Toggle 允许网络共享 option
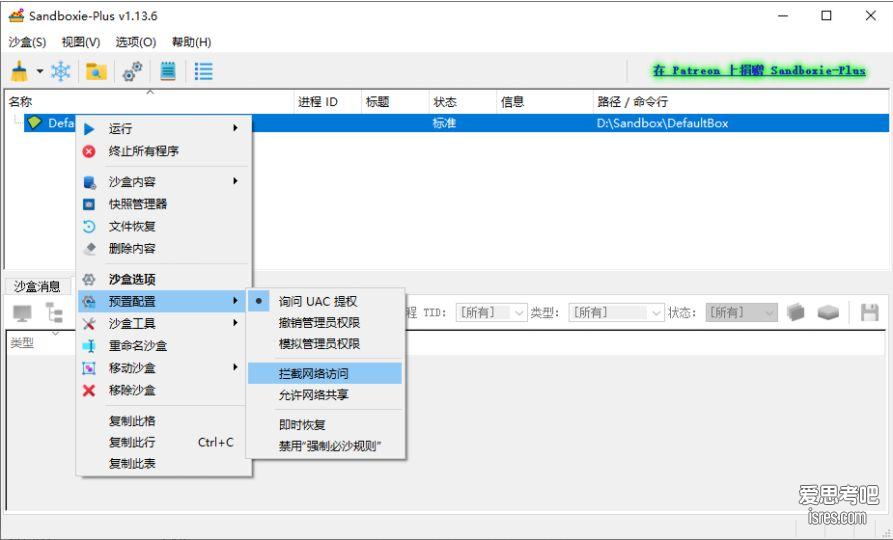Image resolution: width=893 pixels, height=540 pixels. 325,395
